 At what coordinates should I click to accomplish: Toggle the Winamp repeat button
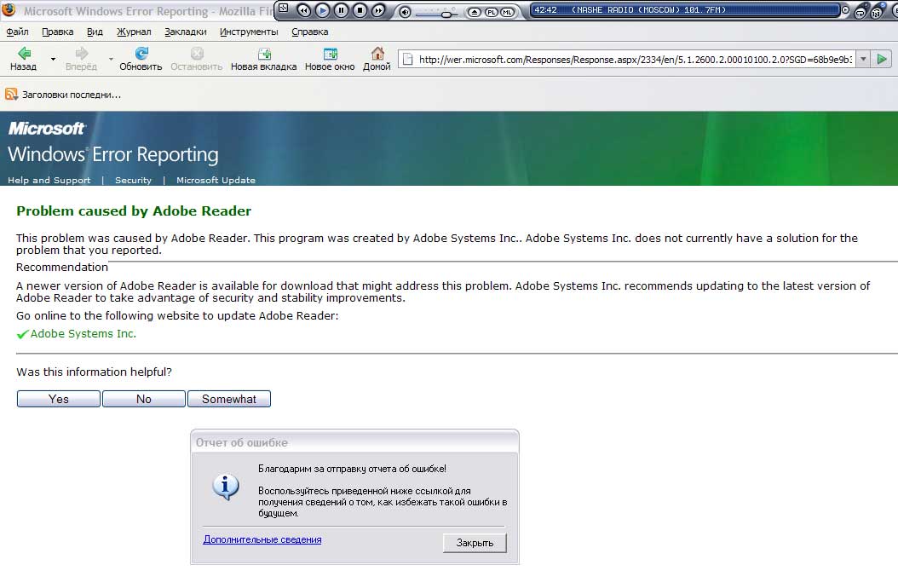pyautogui.click(x=860, y=12)
